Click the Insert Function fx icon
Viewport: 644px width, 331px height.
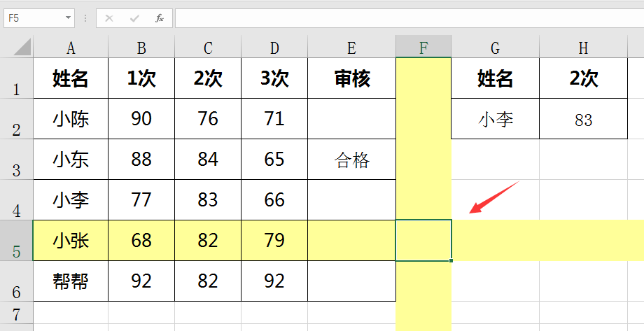(x=160, y=18)
